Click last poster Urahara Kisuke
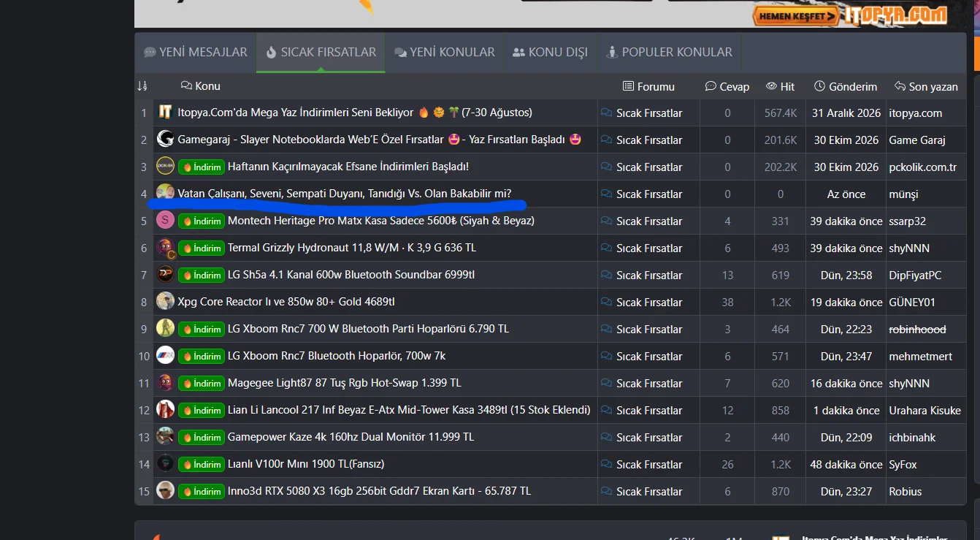Image resolution: width=980 pixels, height=540 pixels. pos(925,411)
